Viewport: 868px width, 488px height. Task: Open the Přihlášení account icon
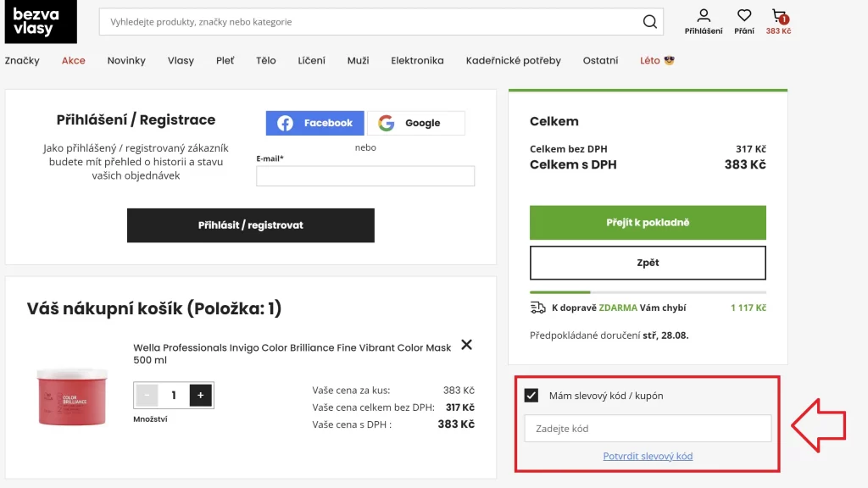(702, 16)
